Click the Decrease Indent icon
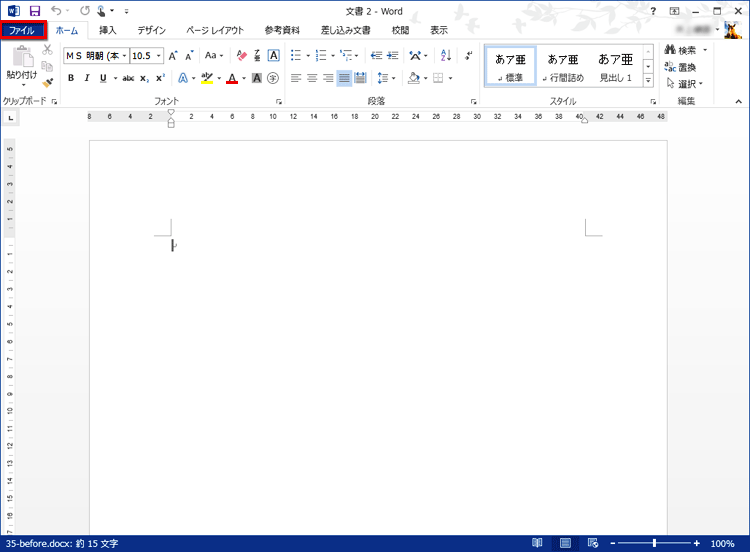750x552 pixels. (376, 55)
